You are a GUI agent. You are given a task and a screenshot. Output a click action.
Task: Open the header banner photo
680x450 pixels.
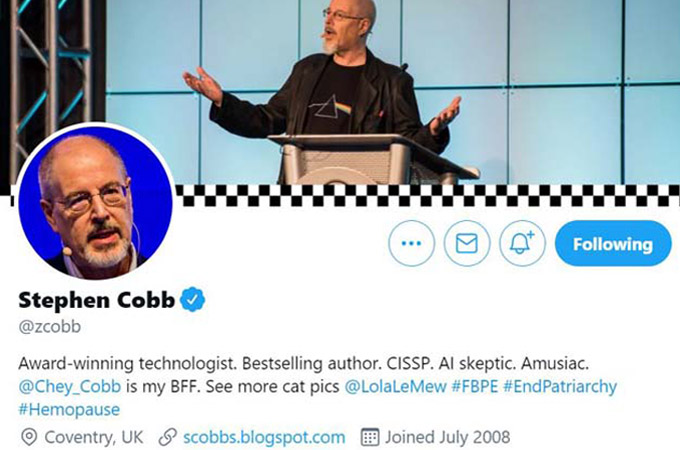pos(340,92)
